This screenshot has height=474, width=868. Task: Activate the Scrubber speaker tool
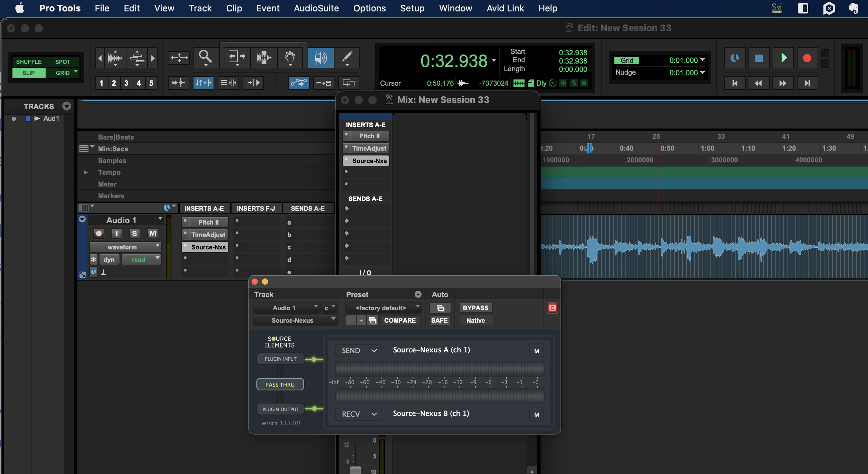tap(321, 57)
